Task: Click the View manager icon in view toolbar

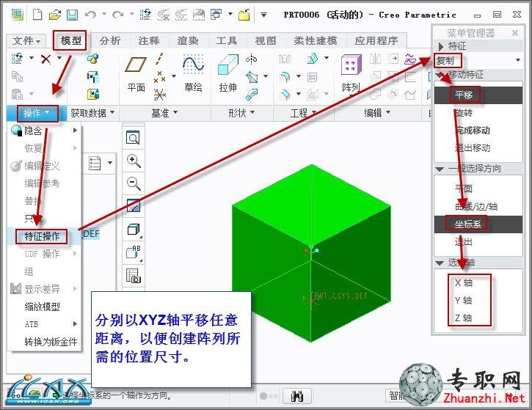Action: point(134,275)
